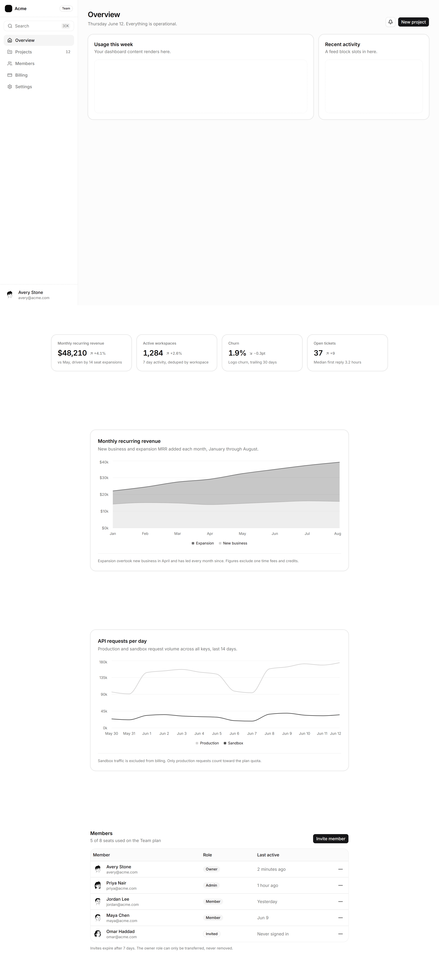This screenshot has width=439, height=980.
Task: Click Avery Stone avatar in sidebar footer
Action: point(10,295)
